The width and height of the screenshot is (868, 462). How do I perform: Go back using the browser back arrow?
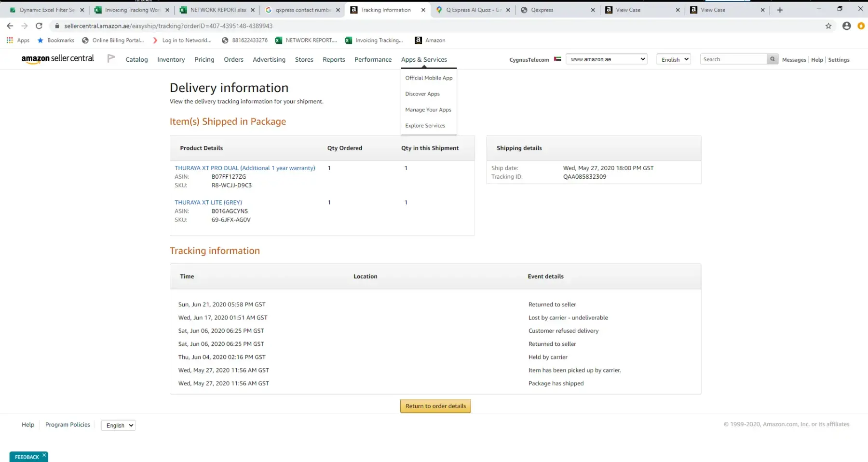[10, 26]
